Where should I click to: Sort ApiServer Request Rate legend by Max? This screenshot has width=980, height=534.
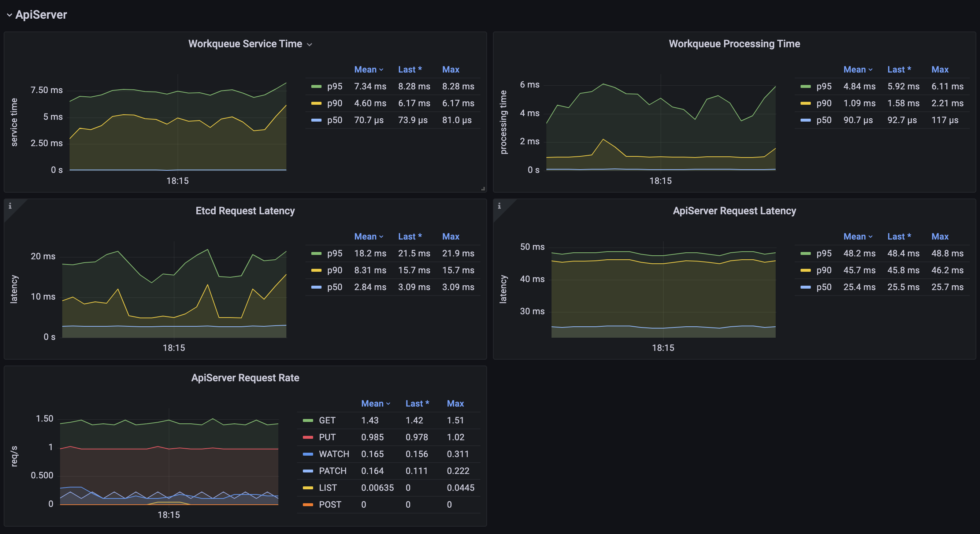[455, 404]
